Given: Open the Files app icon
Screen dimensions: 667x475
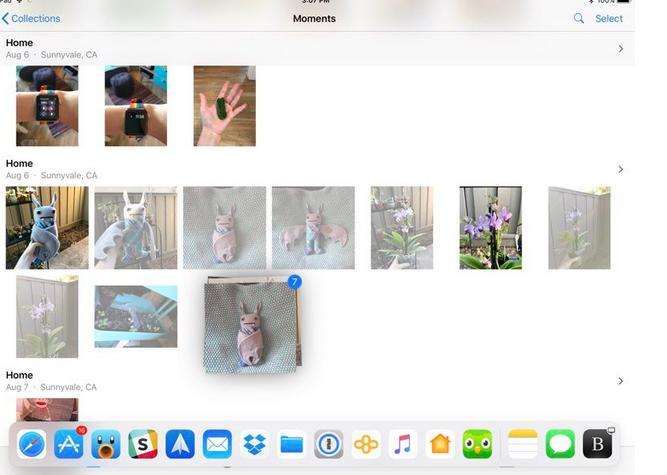Looking at the screenshot, I should click(291, 444).
